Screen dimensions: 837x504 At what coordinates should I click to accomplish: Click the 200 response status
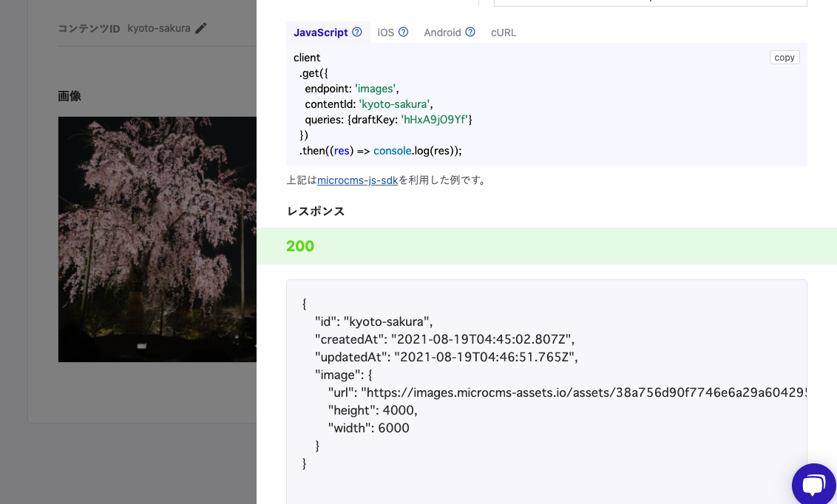pyautogui.click(x=300, y=246)
